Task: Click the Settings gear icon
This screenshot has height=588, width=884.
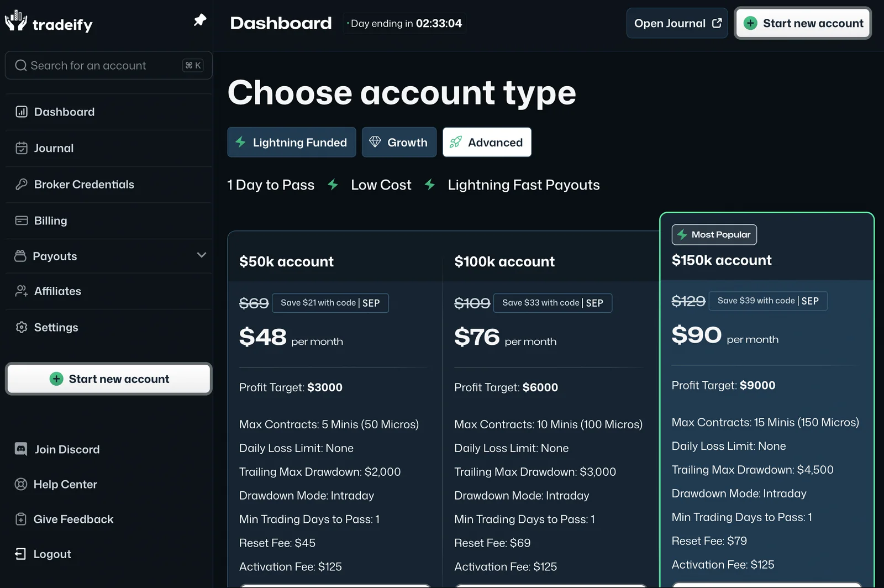Action: click(x=22, y=327)
